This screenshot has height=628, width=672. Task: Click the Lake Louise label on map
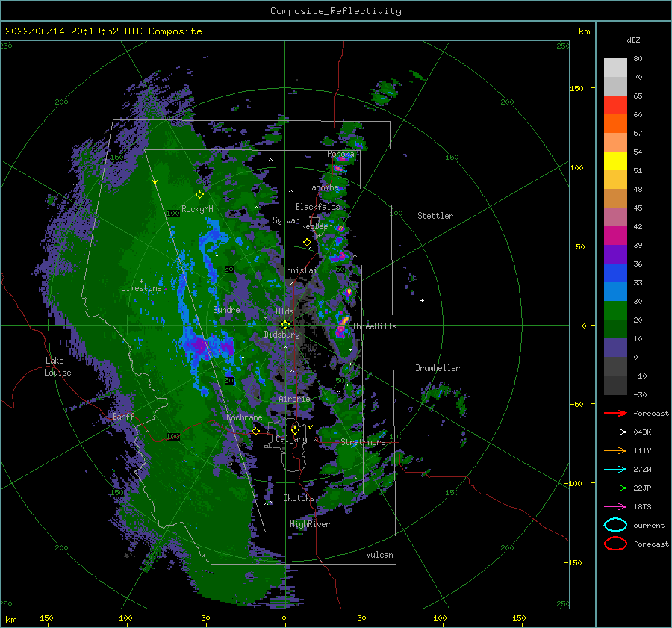pyautogui.click(x=57, y=367)
